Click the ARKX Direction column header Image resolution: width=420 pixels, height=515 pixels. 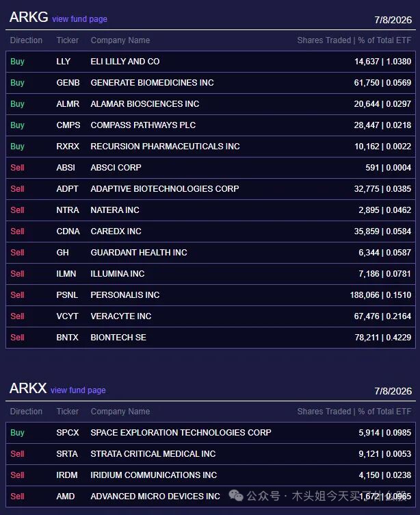click(26, 412)
